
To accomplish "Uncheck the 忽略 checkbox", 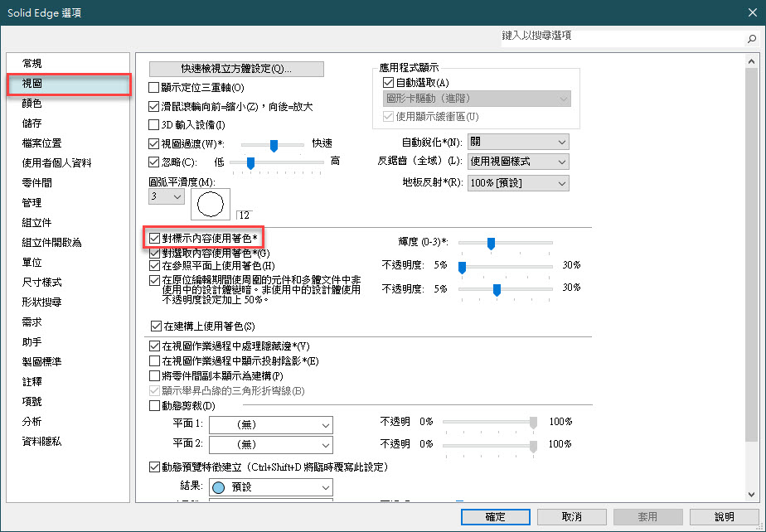I will coord(154,162).
